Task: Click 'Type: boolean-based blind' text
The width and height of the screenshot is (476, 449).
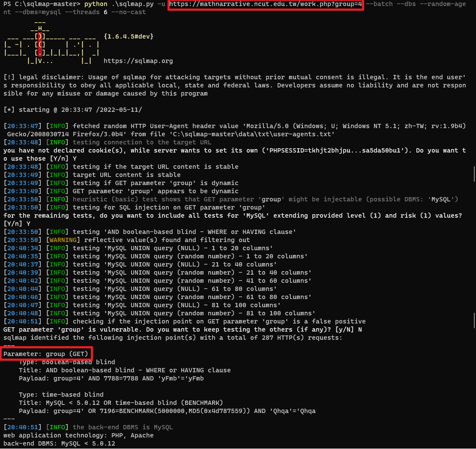Action: [67, 362]
